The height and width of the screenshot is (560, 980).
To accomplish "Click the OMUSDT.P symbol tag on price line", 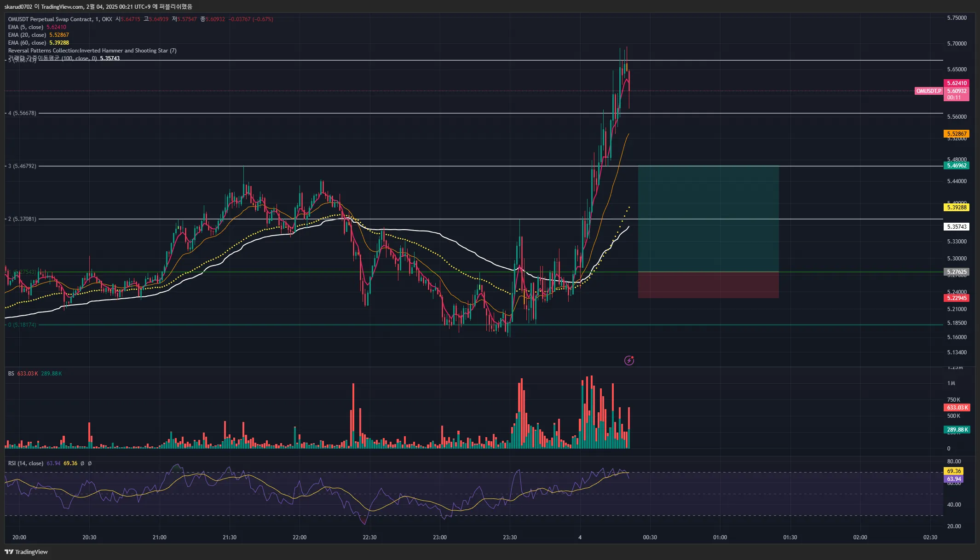I will [x=929, y=91].
